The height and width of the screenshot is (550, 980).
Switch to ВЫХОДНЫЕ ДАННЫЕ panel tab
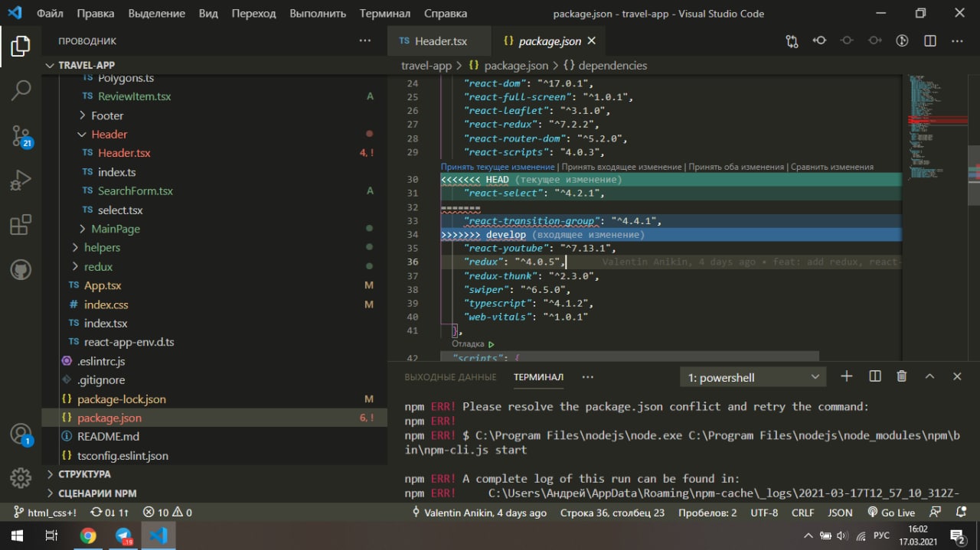tap(450, 377)
